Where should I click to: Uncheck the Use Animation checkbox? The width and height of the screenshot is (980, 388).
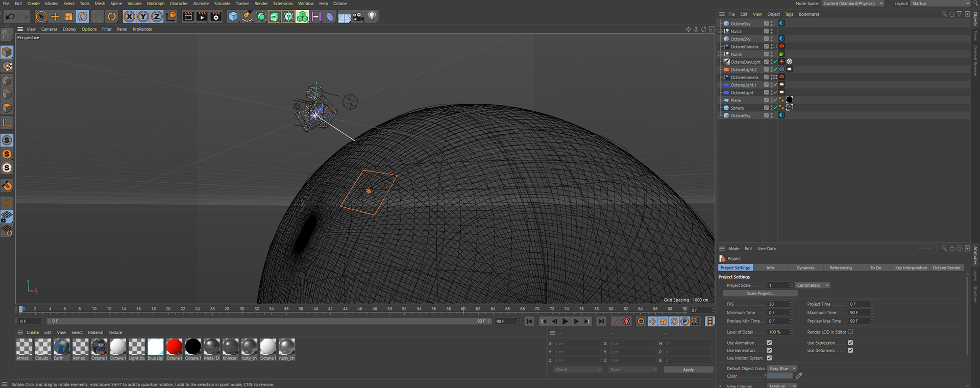[x=769, y=343]
